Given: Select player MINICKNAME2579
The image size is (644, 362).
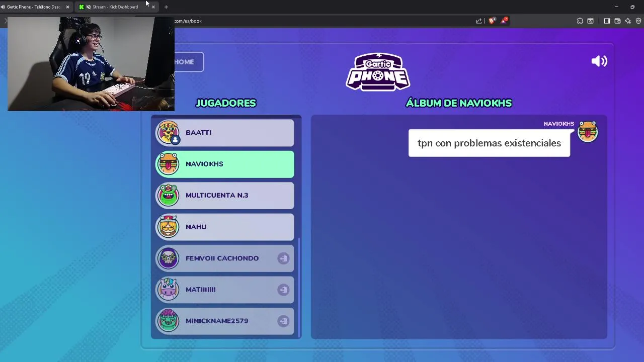Looking at the screenshot, I should tap(224, 321).
